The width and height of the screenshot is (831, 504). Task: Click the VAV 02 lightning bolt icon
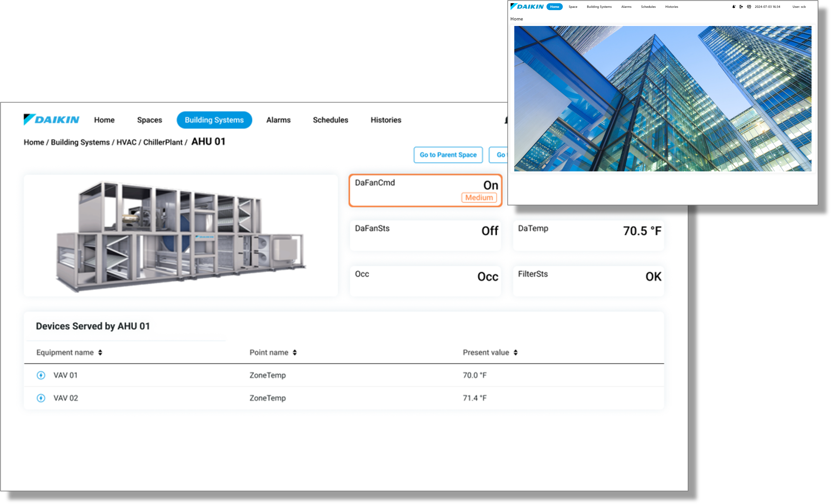coord(41,398)
